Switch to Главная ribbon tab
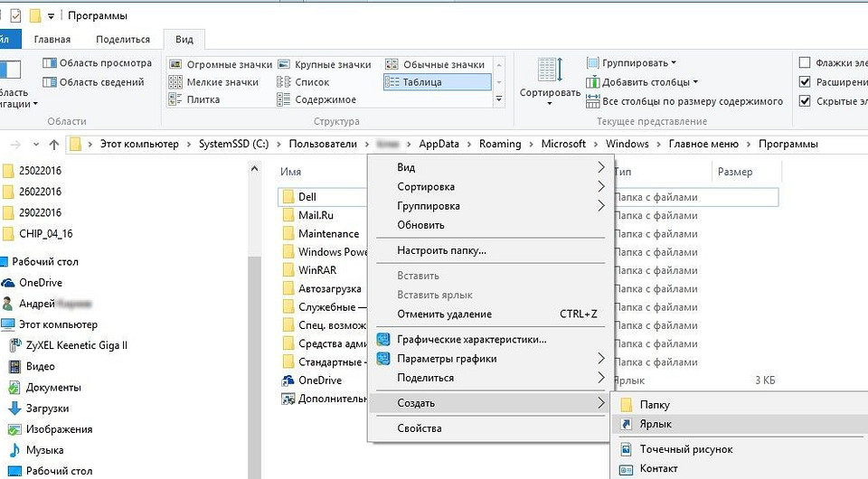868x479 pixels. click(x=52, y=40)
